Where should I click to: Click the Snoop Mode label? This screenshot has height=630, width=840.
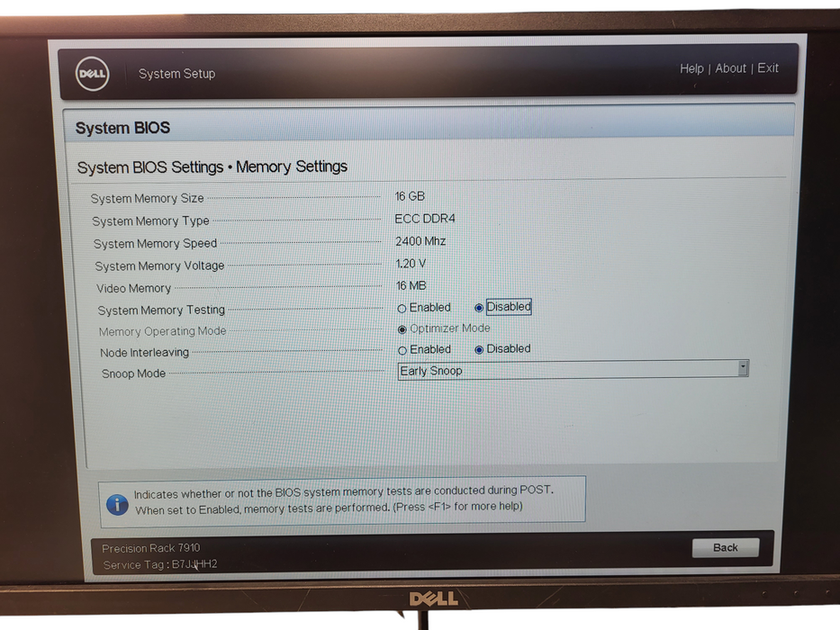tap(133, 373)
